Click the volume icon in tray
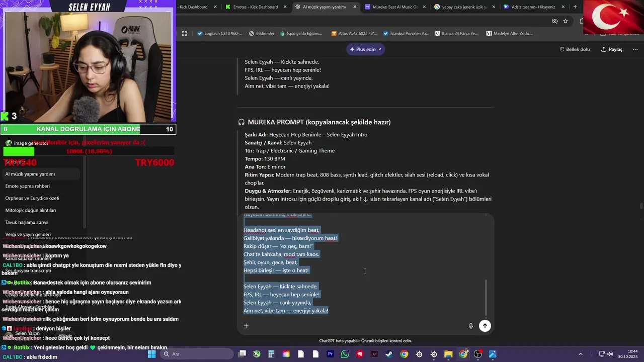The height and width of the screenshot is (362, 644). (610, 354)
